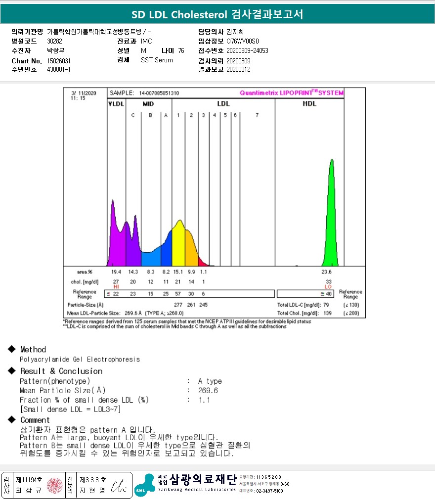435x504 pixels.
Task: Click the diamond bullet beside Method
Action: 12,349
